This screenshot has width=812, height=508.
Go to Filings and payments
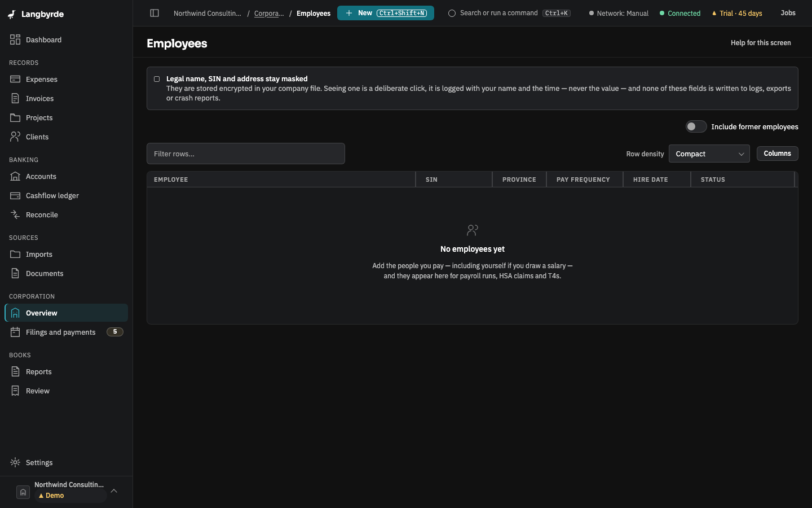(x=66, y=332)
